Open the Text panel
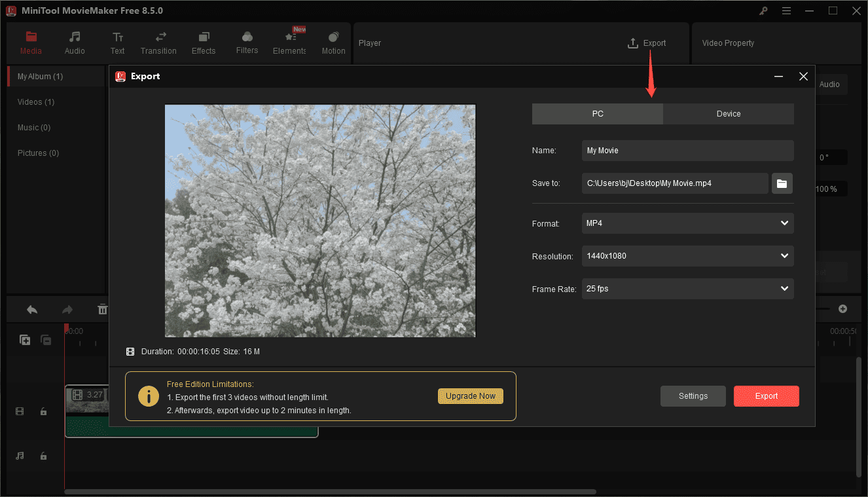The image size is (868, 497). tap(117, 43)
